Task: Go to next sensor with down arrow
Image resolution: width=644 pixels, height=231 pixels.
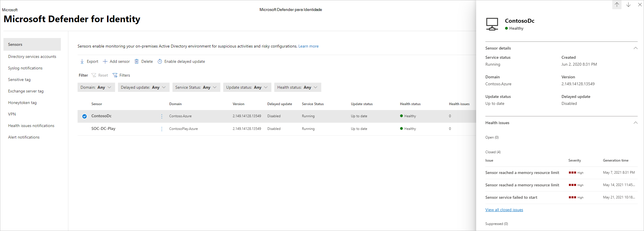Action: (x=628, y=5)
